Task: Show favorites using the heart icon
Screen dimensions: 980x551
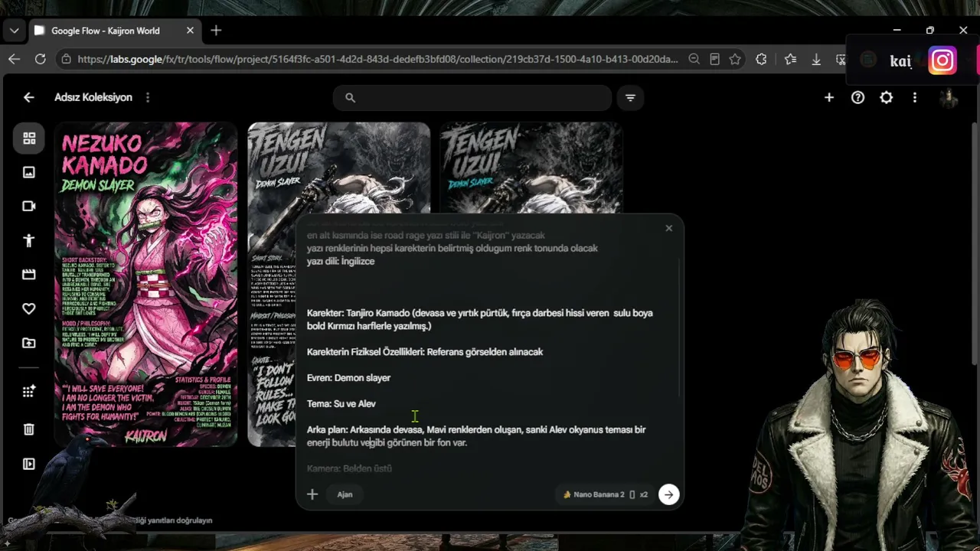Action: pos(29,308)
